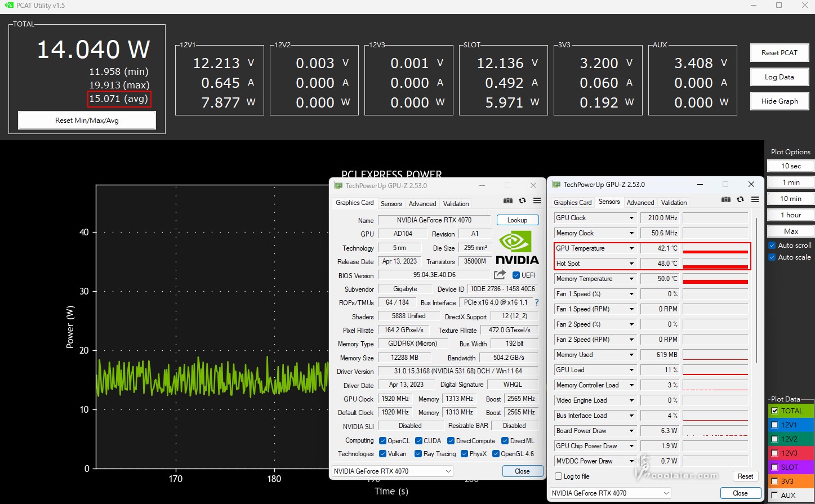Viewport: 815px width, 504px height.
Task: Open Validation tab in Sensors GPU-Z window
Action: 674,203
